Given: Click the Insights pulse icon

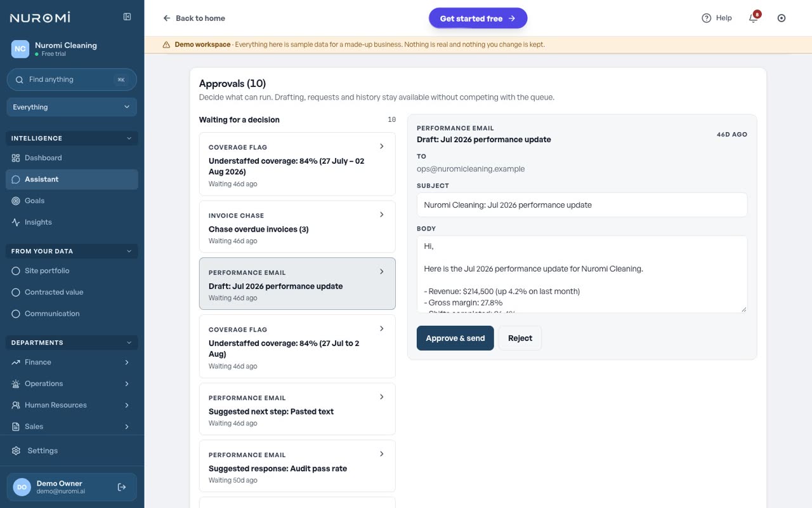Looking at the screenshot, I should (x=16, y=222).
